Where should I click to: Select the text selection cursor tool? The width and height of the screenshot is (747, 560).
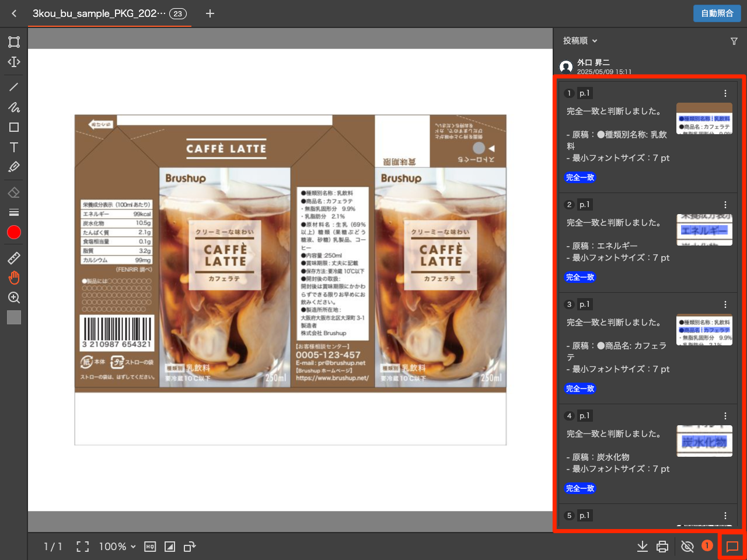point(14,62)
